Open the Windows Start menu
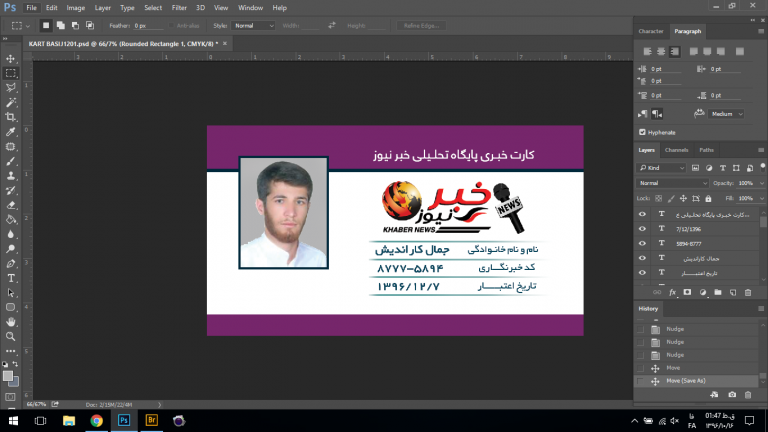The height and width of the screenshot is (432, 768). click(13, 421)
